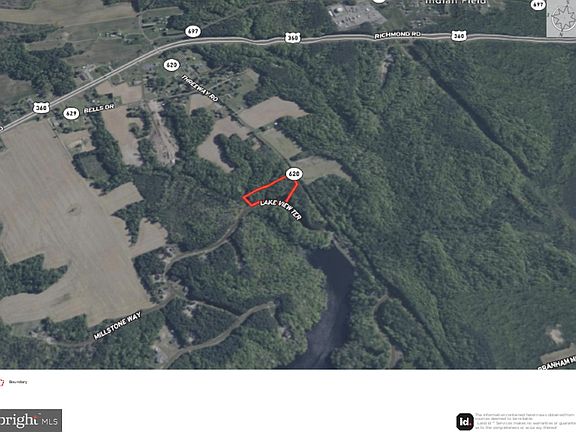Click the 697 shield on the curved highway
This screenshot has width=576, height=432.
(193, 31)
